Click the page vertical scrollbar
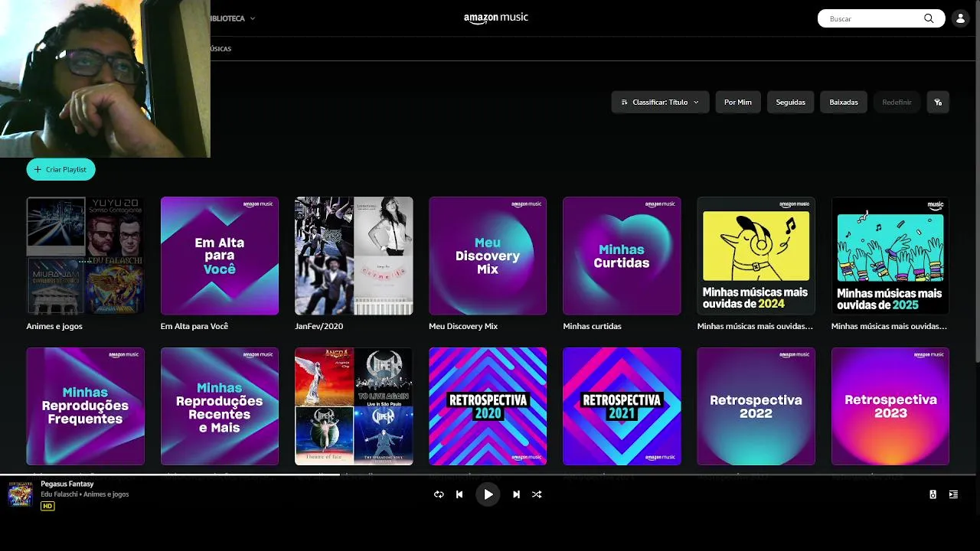Screen dimensions: 980x551 click(x=978, y=181)
